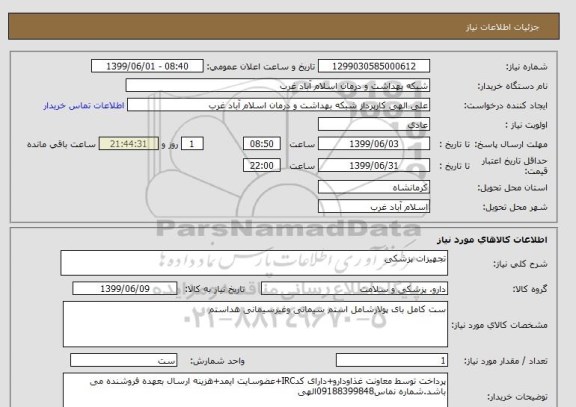Select the label گروه کالا
The image size is (576, 407).
coord(530,289)
